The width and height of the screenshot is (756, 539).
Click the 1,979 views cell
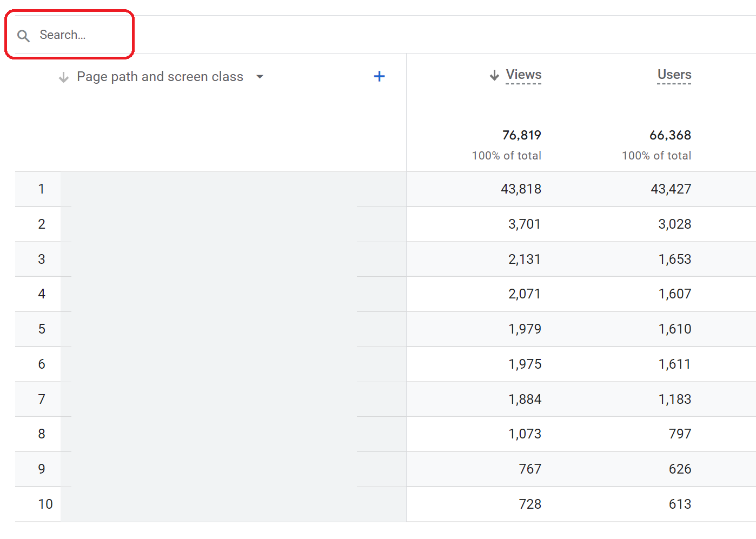[x=525, y=329]
